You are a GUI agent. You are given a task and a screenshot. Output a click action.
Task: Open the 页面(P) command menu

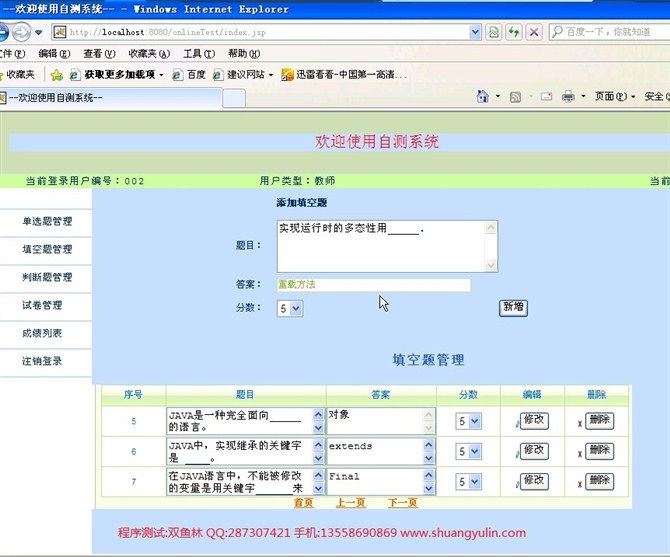click(x=615, y=97)
